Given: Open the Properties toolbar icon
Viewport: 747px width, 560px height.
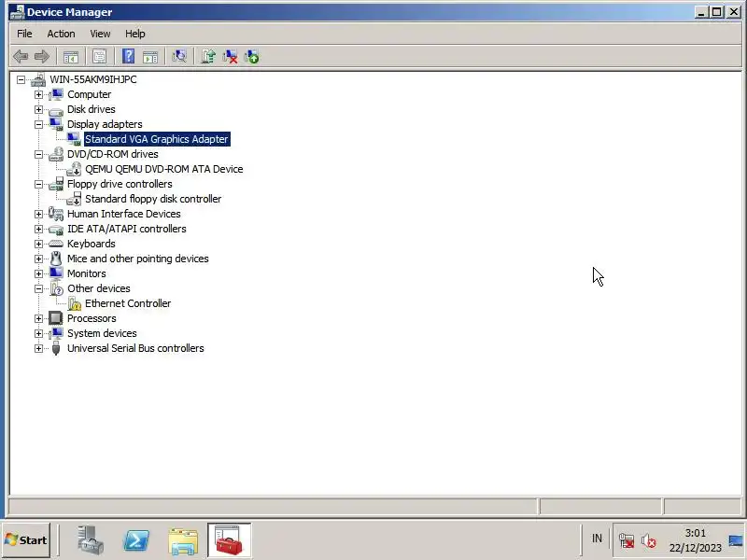Looking at the screenshot, I should (99, 57).
